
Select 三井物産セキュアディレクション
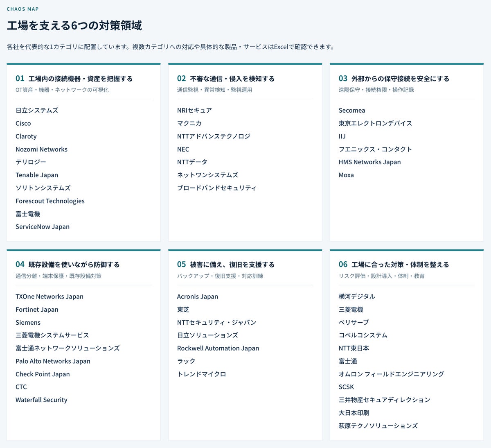click(384, 400)
